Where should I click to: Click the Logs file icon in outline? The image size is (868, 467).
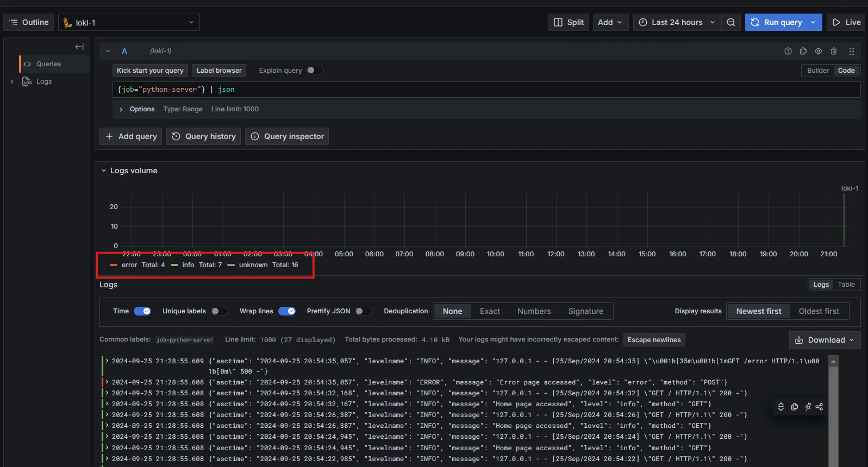pos(27,81)
